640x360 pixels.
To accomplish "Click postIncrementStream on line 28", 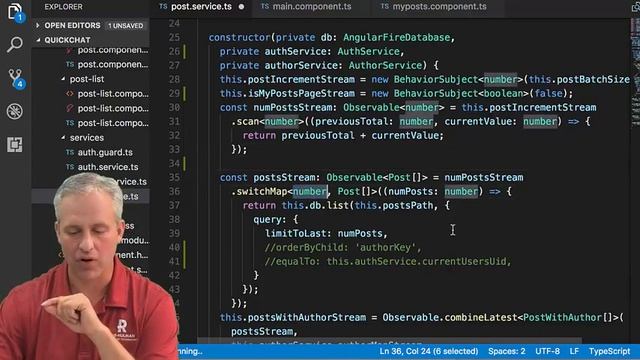I will pyautogui.click(x=301, y=79).
